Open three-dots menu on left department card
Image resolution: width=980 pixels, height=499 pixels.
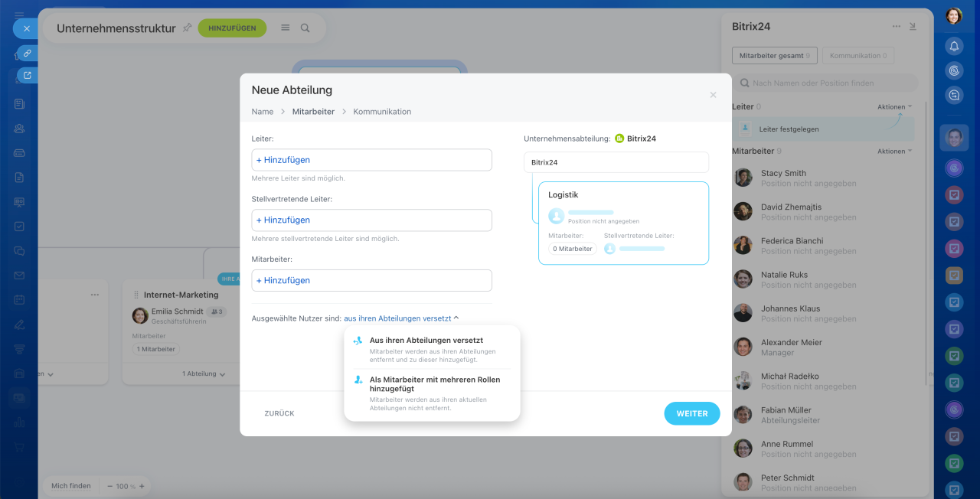pyautogui.click(x=95, y=295)
